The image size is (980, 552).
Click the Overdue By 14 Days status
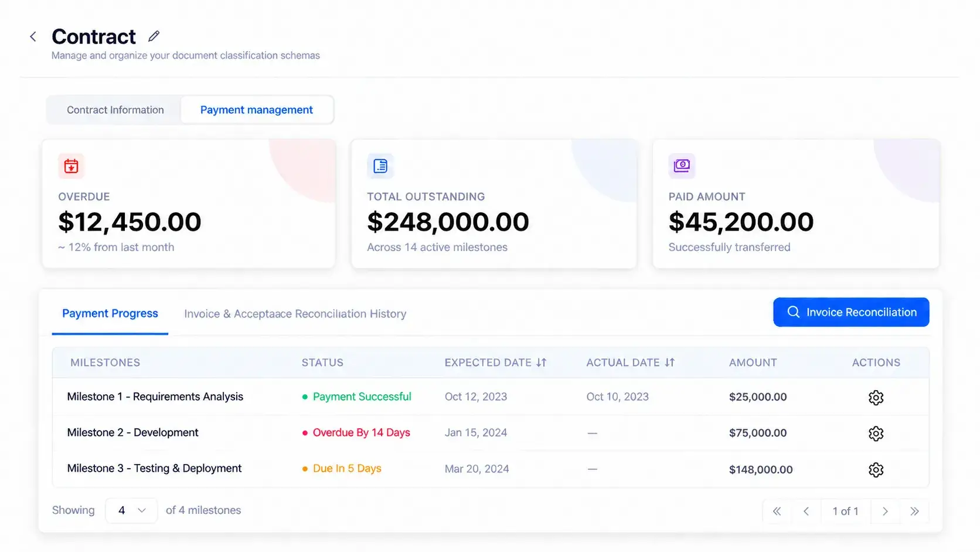click(356, 432)
